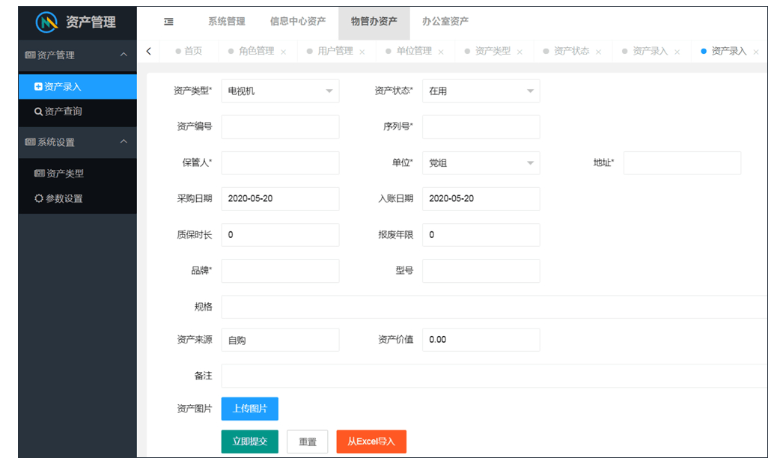Click the 上传图片 button
This screenshot has width=783, height=468.
click(249, 408)
